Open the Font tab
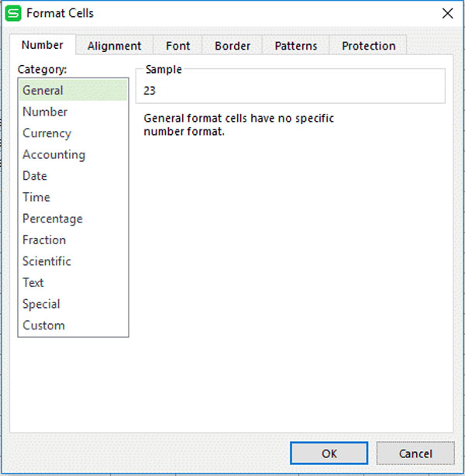465x476 pixels. pos(178,46)
